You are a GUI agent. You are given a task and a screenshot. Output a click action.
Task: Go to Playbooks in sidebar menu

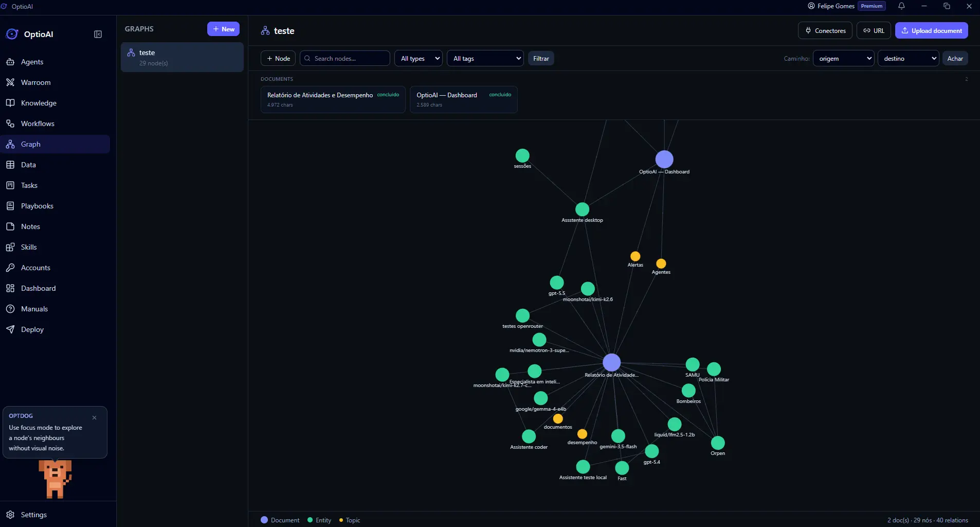pos(55,206)
